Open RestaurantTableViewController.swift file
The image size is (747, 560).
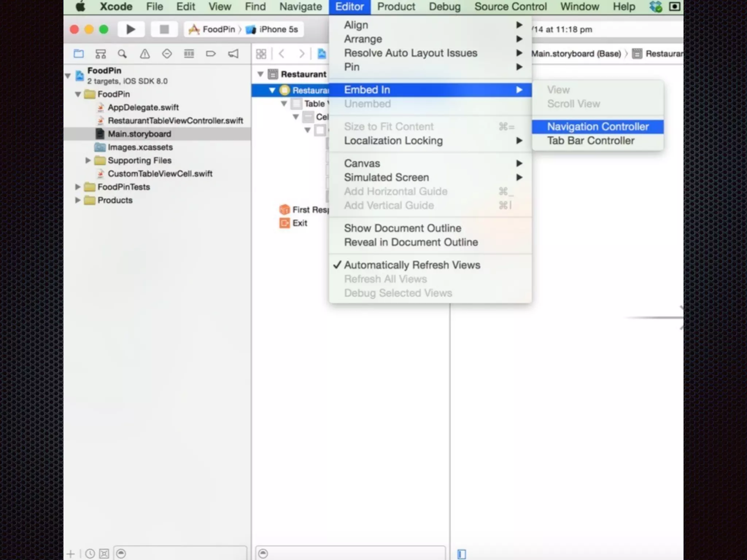click(x=175, y=121)
